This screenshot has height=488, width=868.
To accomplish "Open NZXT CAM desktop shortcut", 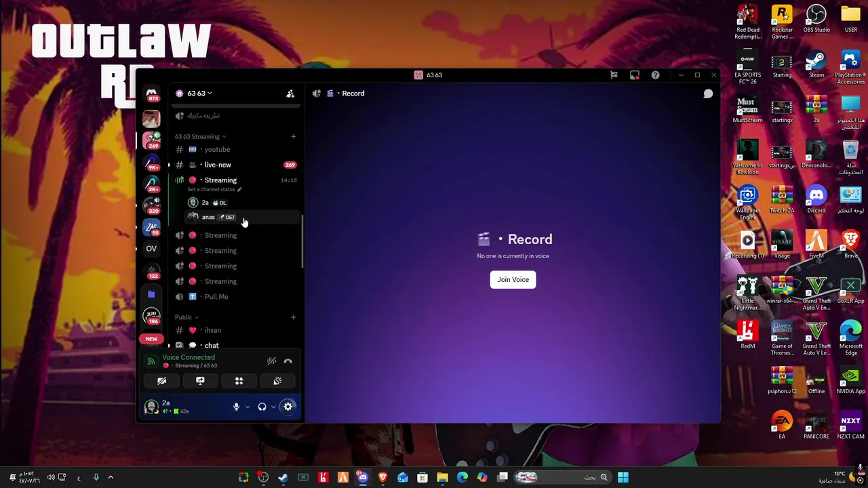I will 850,426.
